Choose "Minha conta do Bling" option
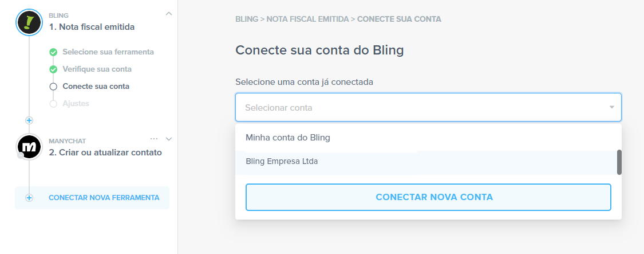This screenshot has width=644, height=254. pyautogui.click(x=288, y=138)
